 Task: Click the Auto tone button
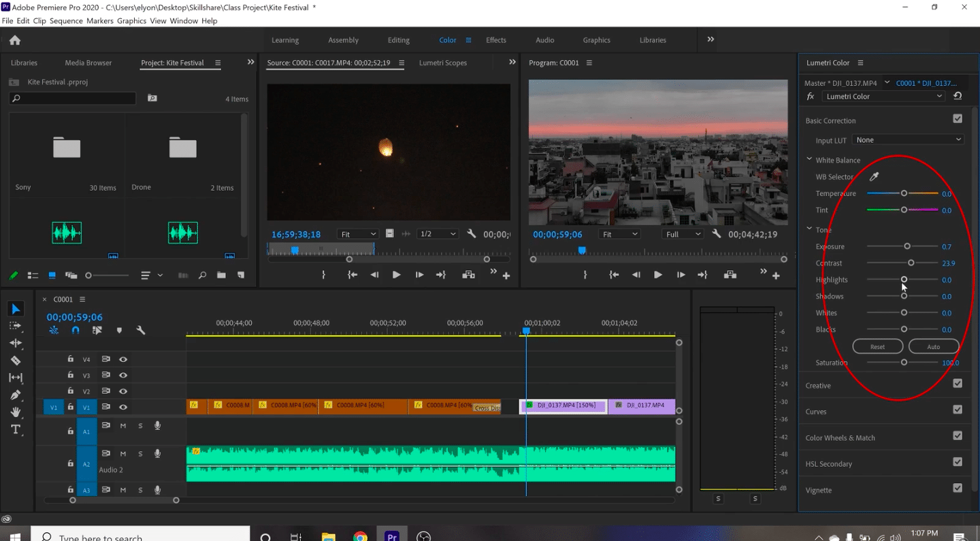pyautogui.click(x=933, y=346)
